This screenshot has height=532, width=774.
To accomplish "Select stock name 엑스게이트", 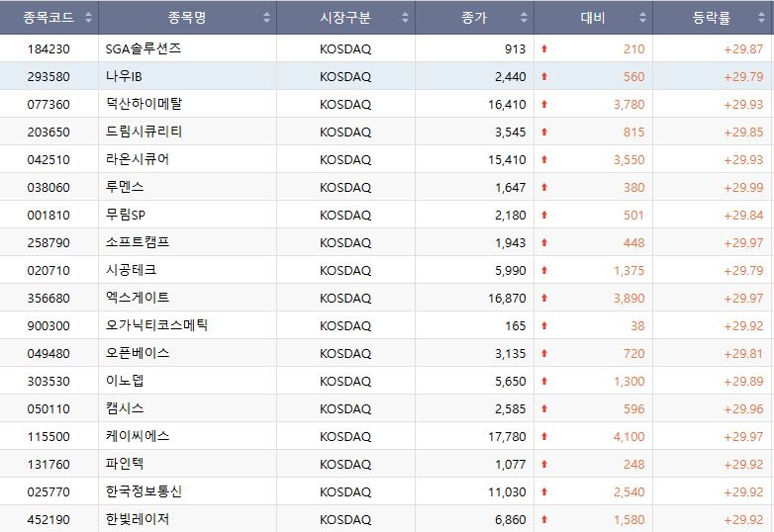I will coord(138,298).
